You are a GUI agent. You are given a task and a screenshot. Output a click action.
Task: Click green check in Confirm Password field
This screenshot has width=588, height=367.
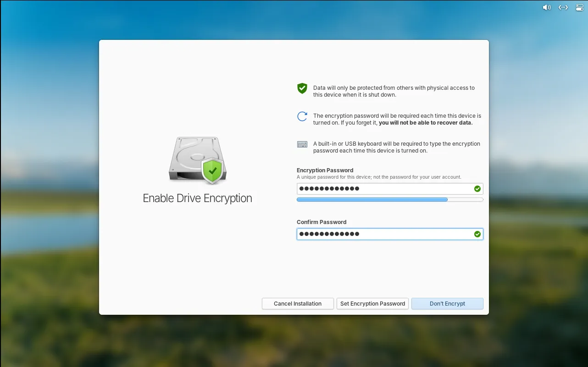pyautogui.click(x=477, y=234)
